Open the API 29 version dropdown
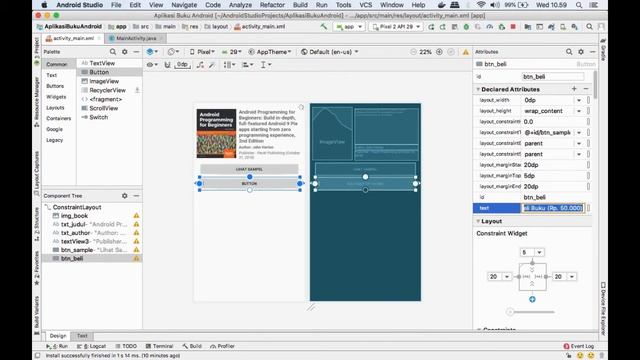The width and height of the screenshot is (640, 360). [x=231, y=52]
